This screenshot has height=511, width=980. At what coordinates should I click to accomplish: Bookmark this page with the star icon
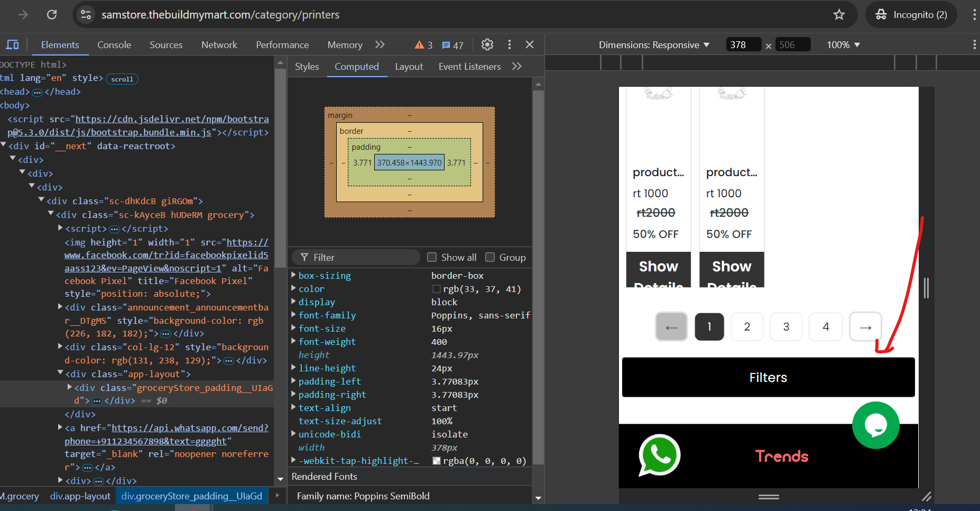coord(839,15)
